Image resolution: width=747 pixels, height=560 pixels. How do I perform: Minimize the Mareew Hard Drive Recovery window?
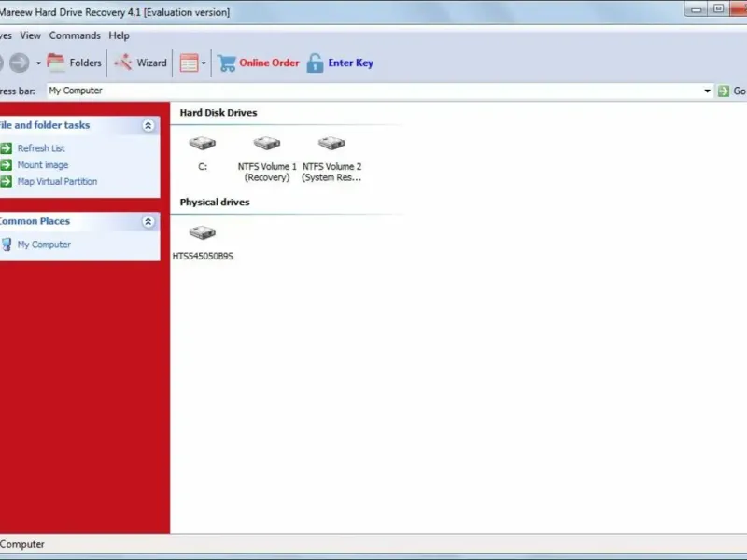click(x=696, y=9)
